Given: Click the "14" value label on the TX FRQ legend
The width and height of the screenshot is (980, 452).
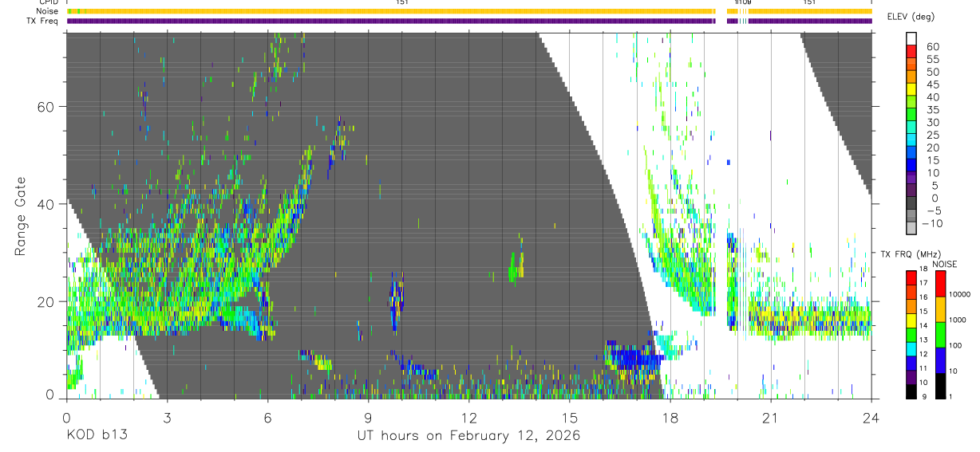Looking at the screenshot, I should (x=923, y=326).
